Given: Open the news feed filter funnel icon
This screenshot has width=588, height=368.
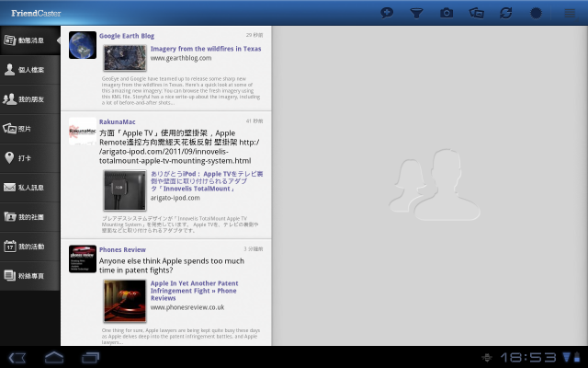Looking at the screenshot, I should pos(416,13).
